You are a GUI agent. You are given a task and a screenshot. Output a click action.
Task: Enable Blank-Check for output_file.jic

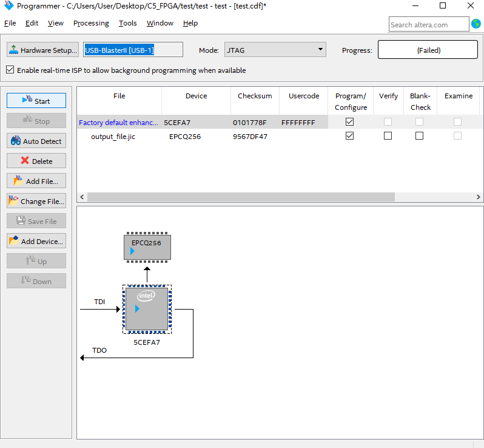(x=419, y=136)
